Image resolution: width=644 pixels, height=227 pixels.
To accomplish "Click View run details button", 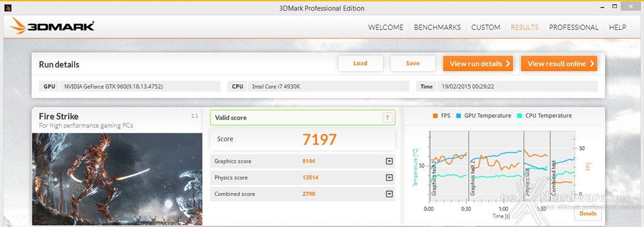I will tap(478, 64).
